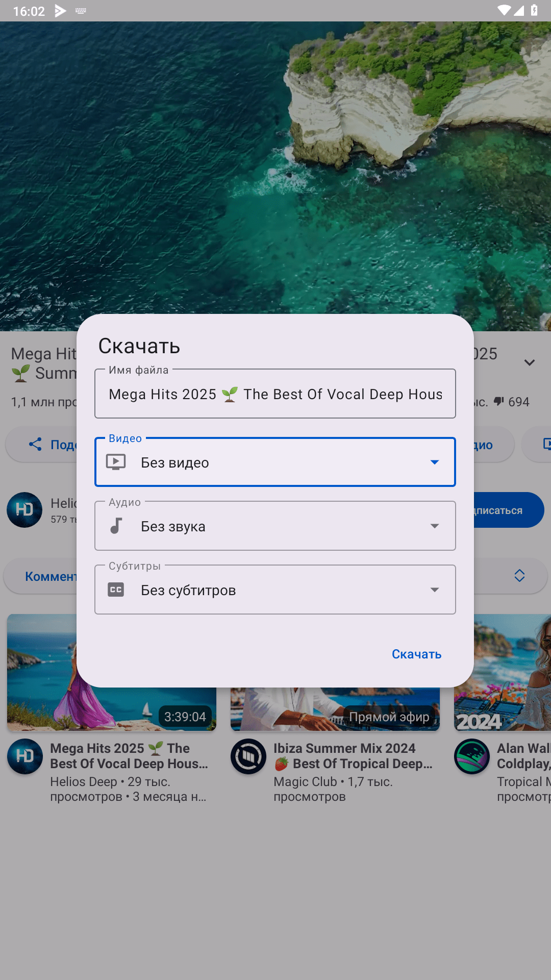Tap the battery icon in status bar
The width and height of the screenshot is (551, 980).
pos(534,10)
